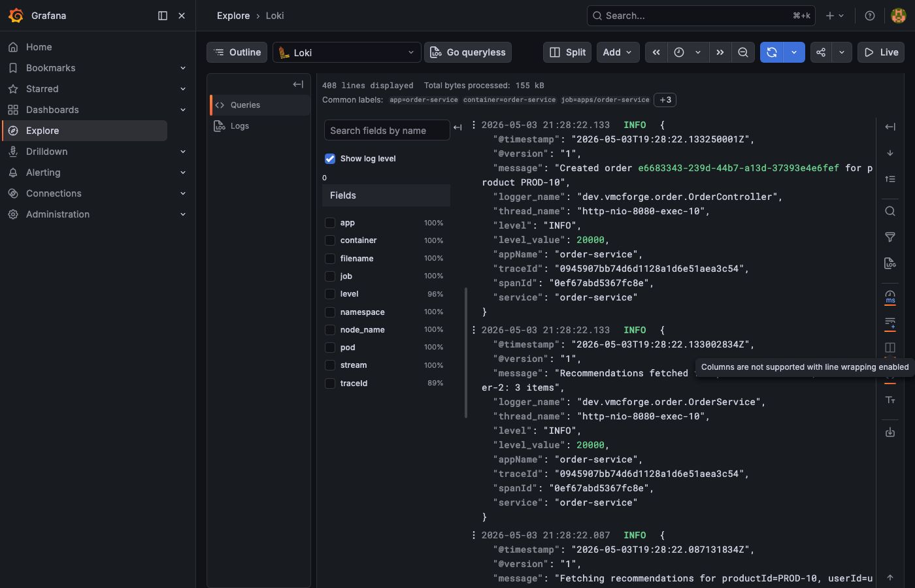Check the job field checkbox
915x588 pixels.
point(330,276)
